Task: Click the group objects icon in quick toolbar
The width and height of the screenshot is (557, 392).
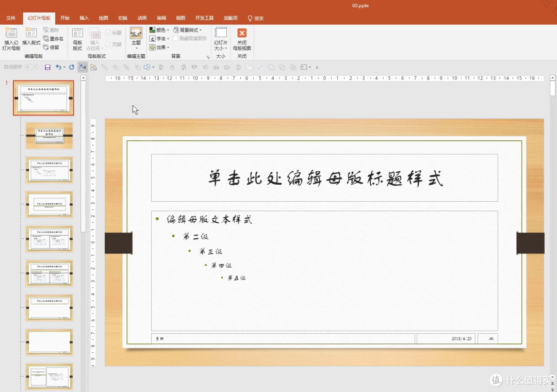Action: [126, 67]
